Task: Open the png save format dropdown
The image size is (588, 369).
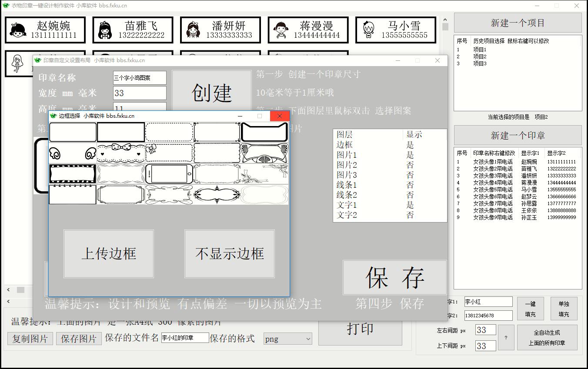Action: tap(288, 339)
